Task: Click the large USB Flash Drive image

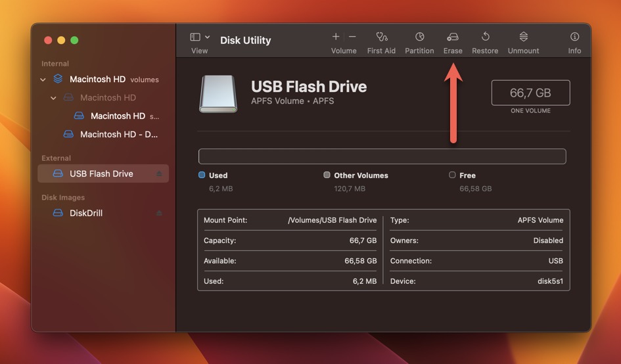Action: tap(218, 94)
